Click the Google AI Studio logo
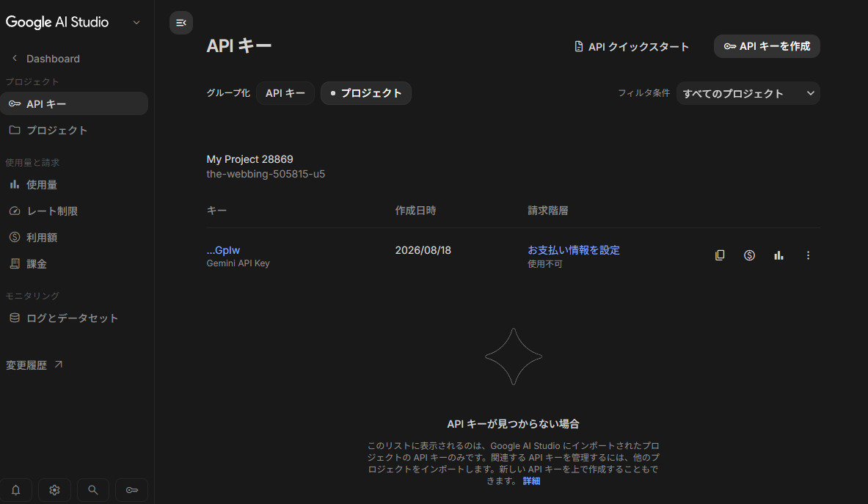The width and height of the screenshot is (868, 504). (x=57, y=22)
